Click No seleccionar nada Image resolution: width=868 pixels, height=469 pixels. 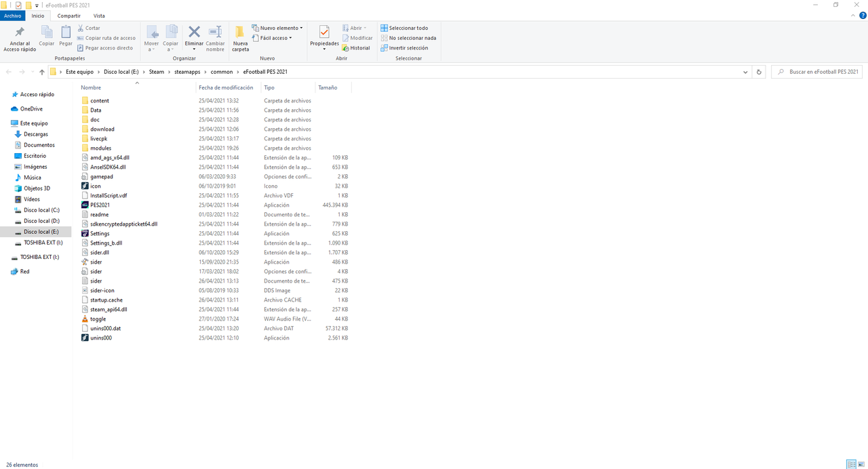pyautogui.click(x=408, y=38)
